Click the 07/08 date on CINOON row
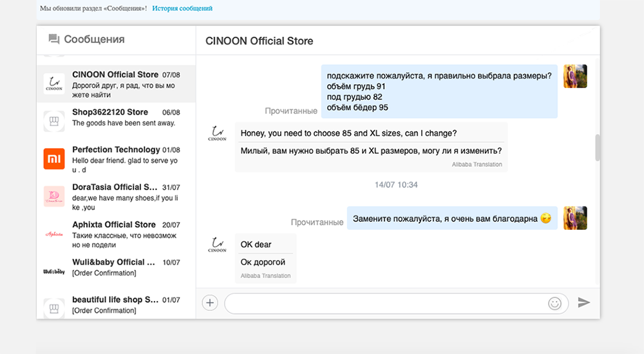The width and height of the screenshot is (644, 354). tap(171, 75)
